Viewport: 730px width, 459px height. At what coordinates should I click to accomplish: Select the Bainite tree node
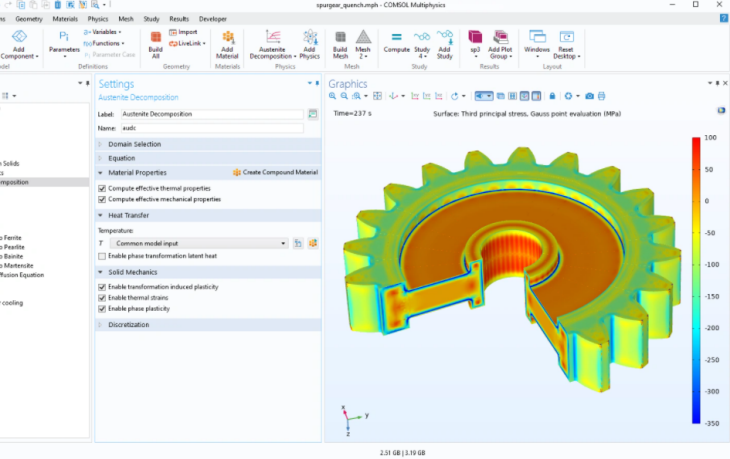(x=13, y=256)
